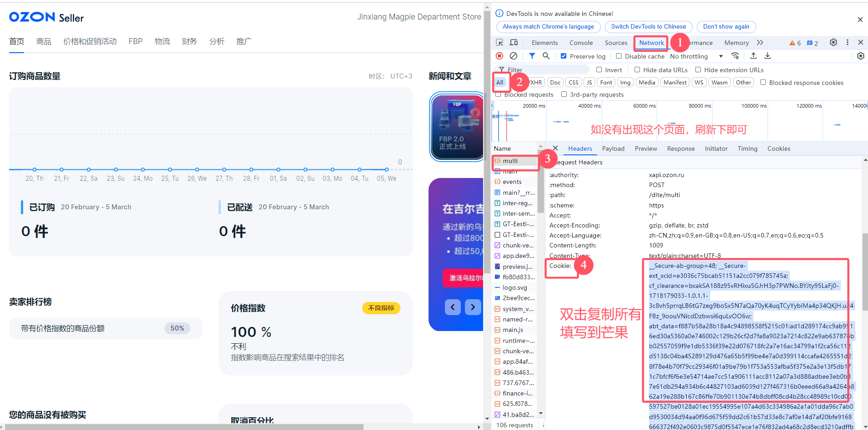Select the multi request entry

tap(510, 161)
